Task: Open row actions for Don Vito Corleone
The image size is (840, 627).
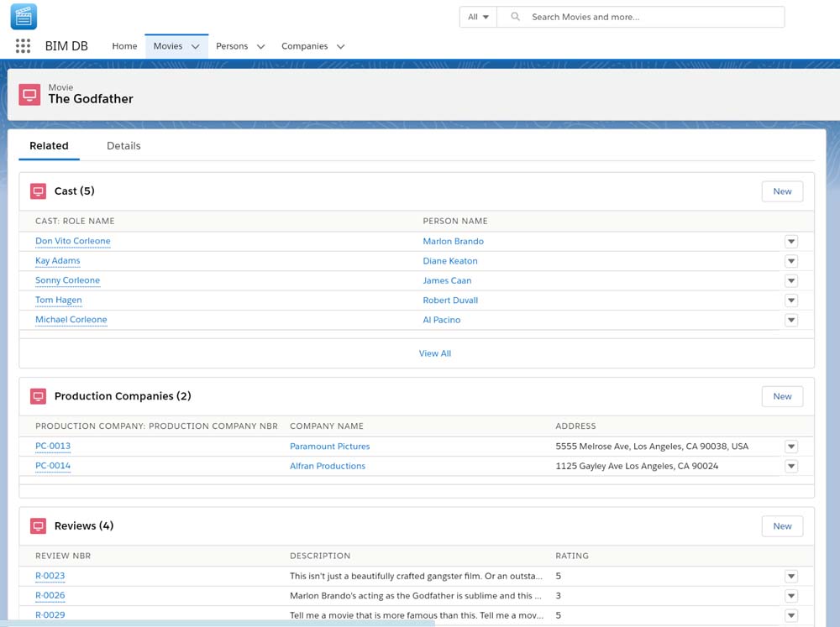Action: [790, 242]
